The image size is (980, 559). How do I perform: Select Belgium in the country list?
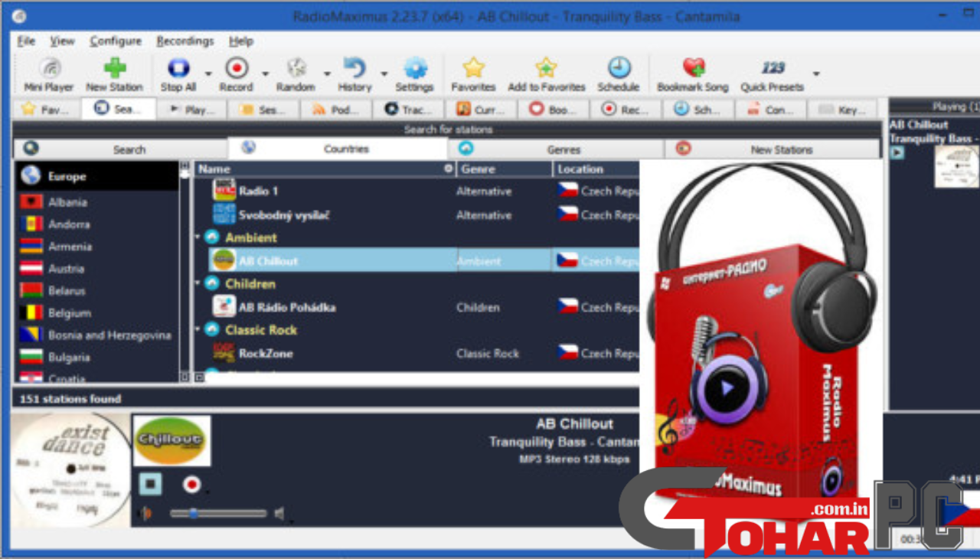97,313
